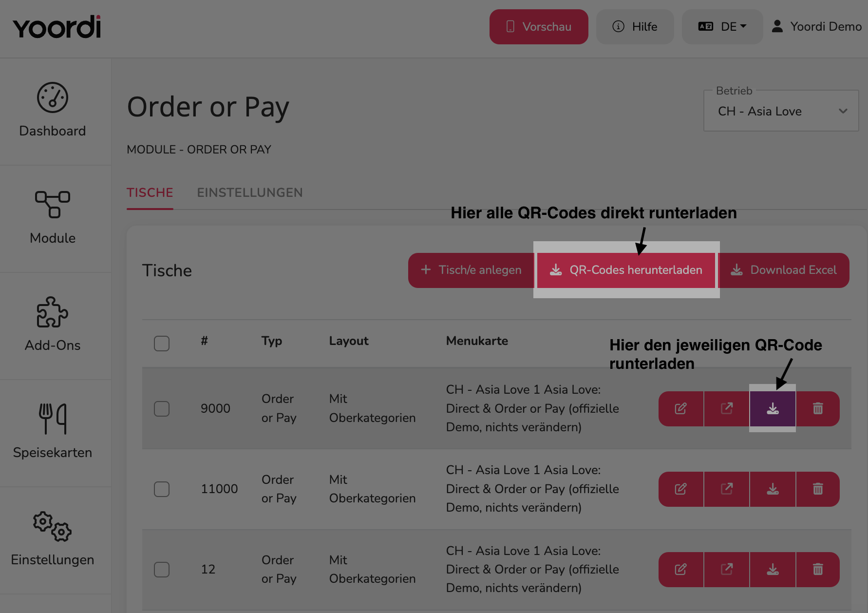Viewport: 868px width, 613px height.
Task: Open table 11000 external link icon
Action: point(727,489)
